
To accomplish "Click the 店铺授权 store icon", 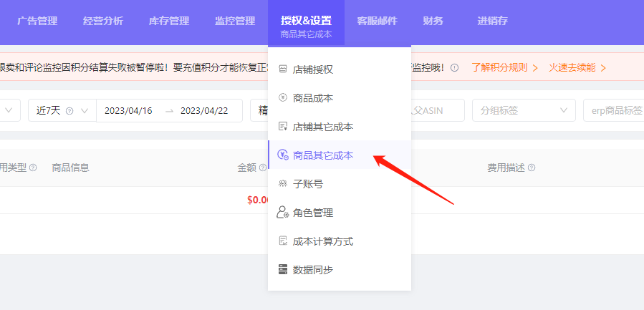I will (x=283, y=69).
